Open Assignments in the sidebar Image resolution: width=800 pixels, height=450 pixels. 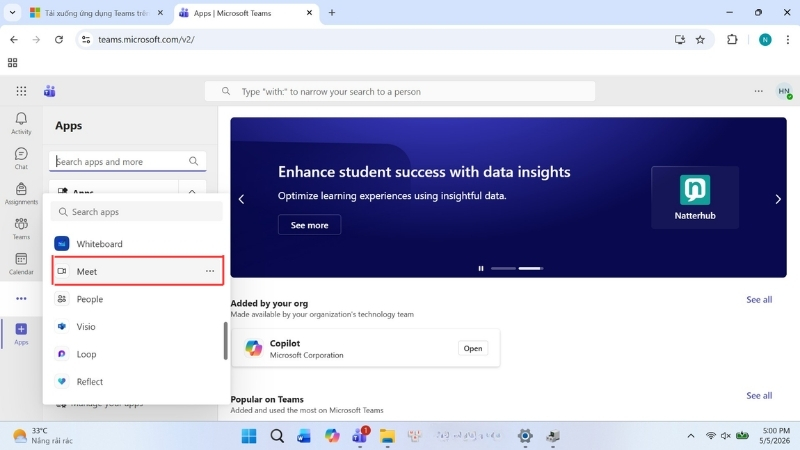pos(21,194)
